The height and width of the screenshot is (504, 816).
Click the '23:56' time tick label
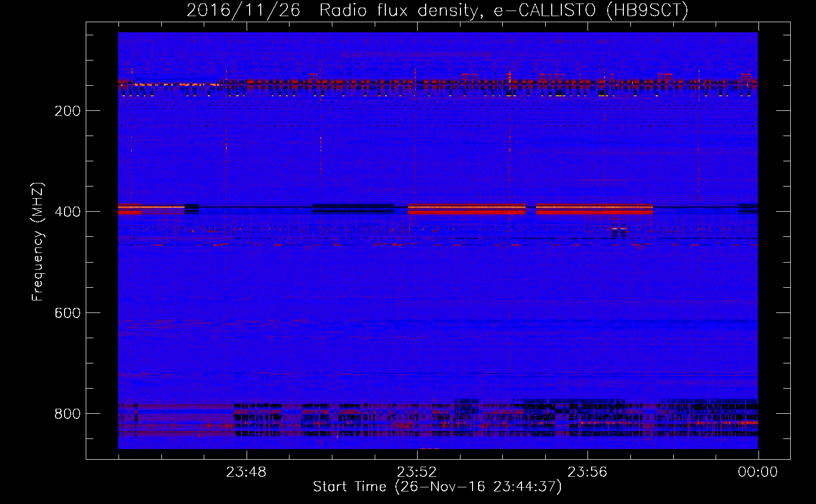(588, 472)
